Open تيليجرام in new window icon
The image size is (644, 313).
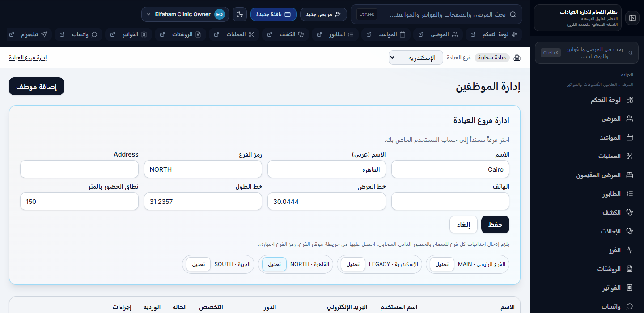click(x=11, y=34)
